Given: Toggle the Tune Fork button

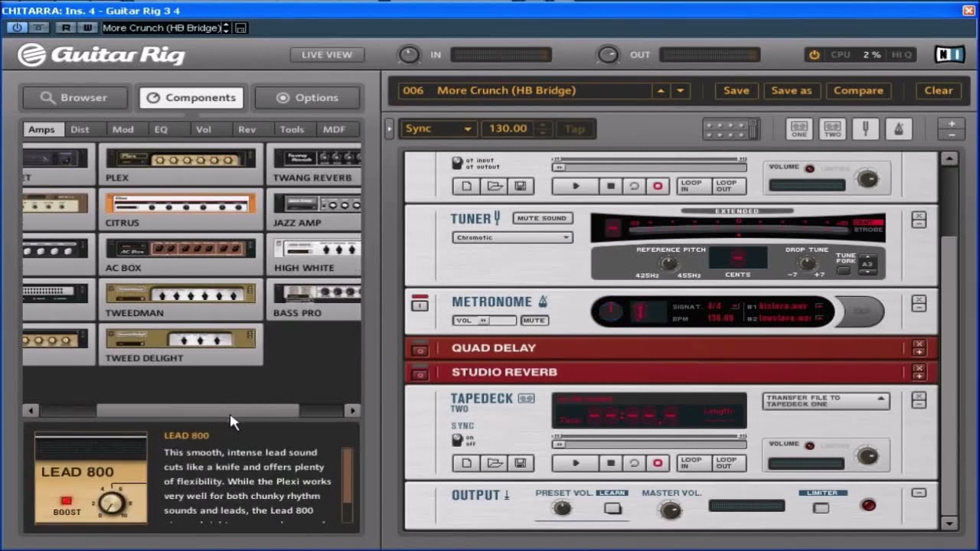Looking at the screenshot, I should (x=844, y=271).
